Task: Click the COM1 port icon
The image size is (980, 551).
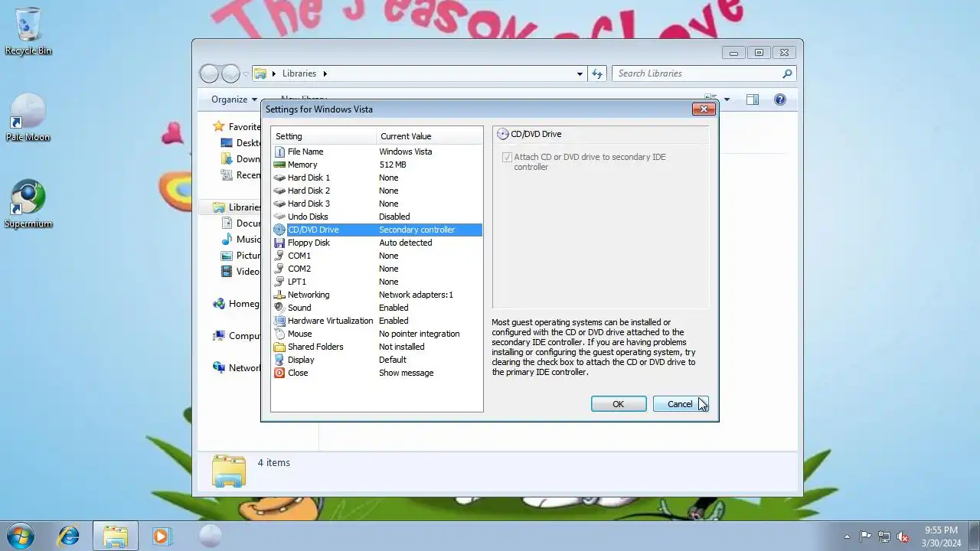Action: (279, 256)
